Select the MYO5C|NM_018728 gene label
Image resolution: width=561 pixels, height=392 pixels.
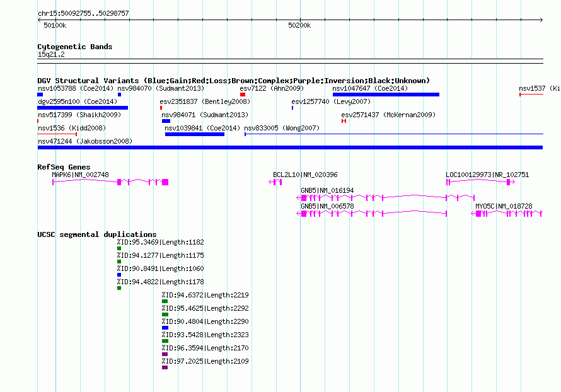504,206
